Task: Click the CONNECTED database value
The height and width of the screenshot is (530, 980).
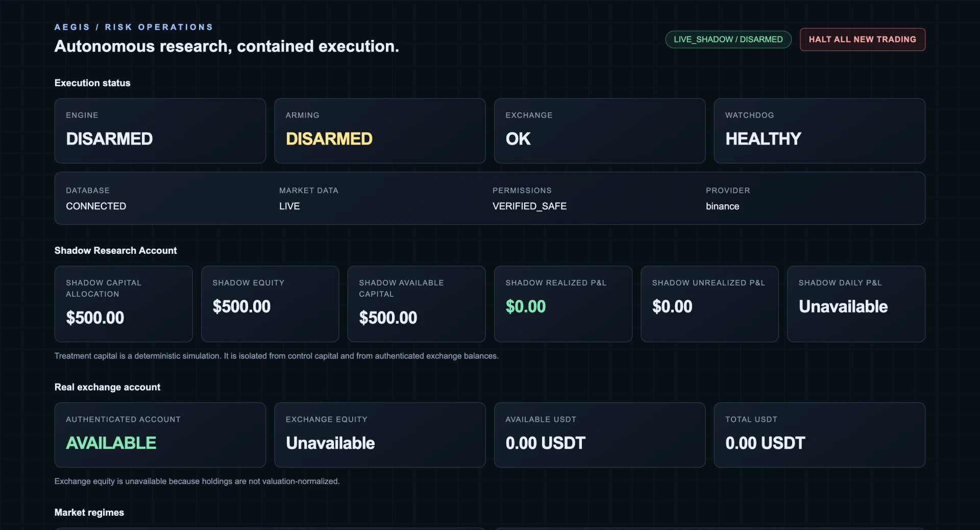Action: click(96, 206)
